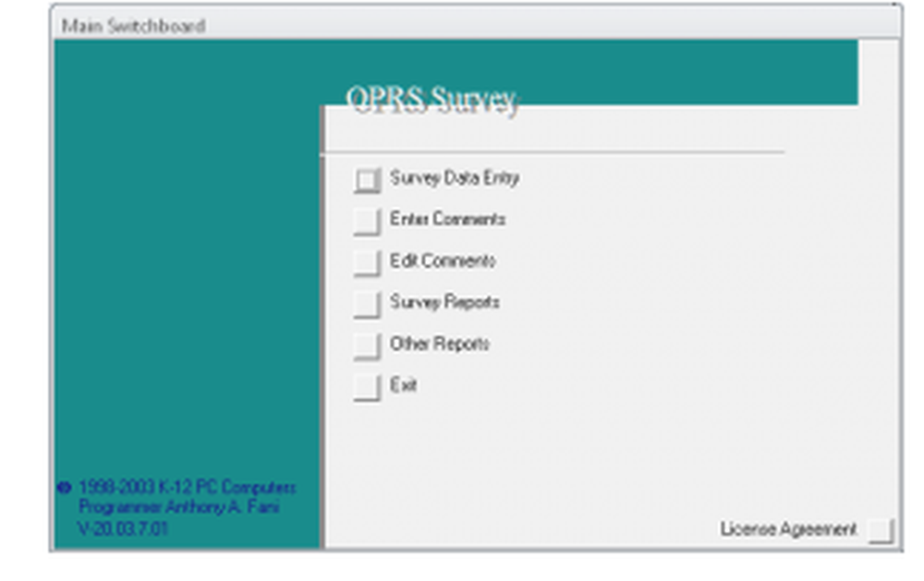This screenshot has height=581, width=924.
Task: Launch Survey Reports from the switchboard
Action: (x=367, y=305)
